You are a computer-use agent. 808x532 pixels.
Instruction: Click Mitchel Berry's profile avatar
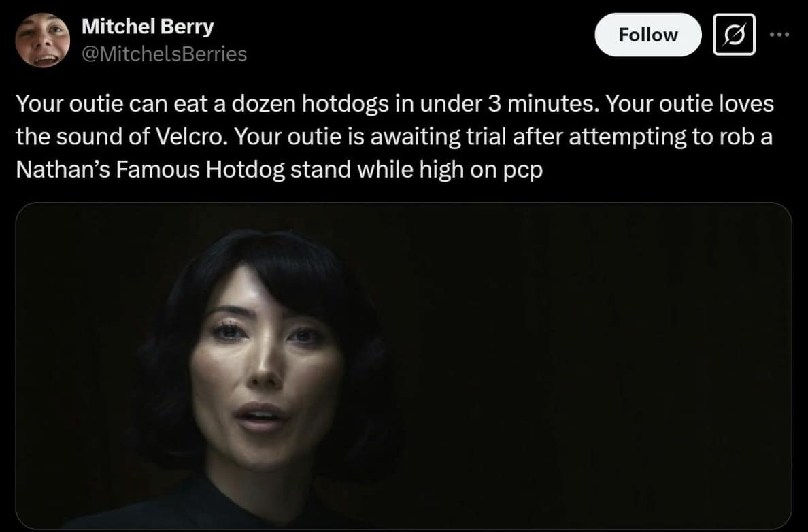click(x=42, y=40)
